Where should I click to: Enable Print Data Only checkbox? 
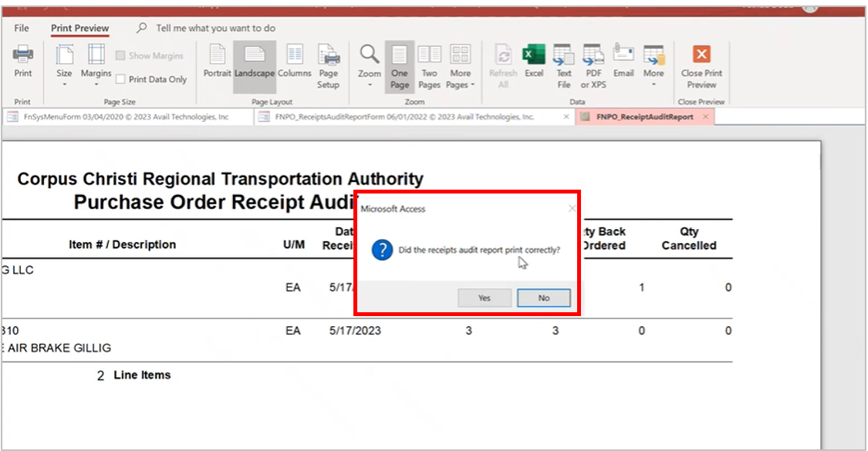(x=121, y=79)
